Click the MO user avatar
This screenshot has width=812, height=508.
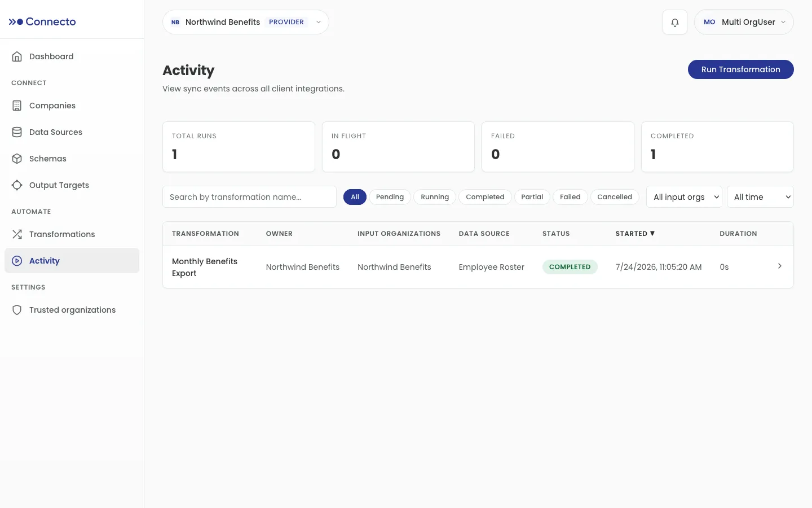[709, 22]
